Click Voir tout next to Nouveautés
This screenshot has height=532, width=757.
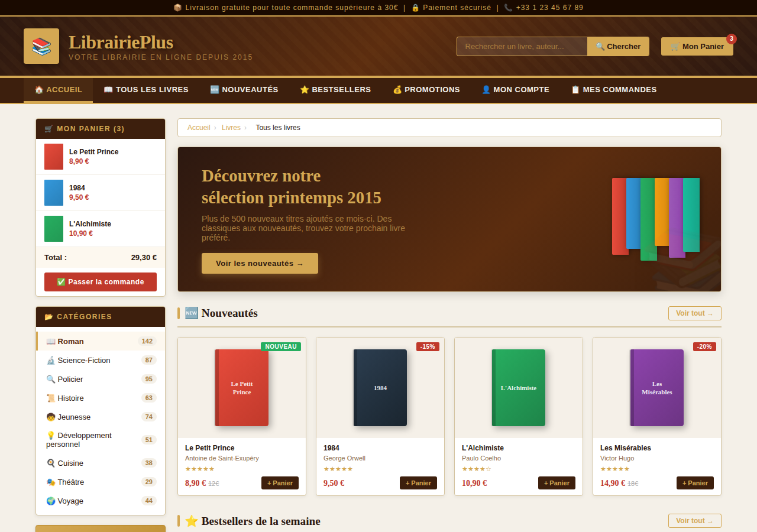(694, 313)
